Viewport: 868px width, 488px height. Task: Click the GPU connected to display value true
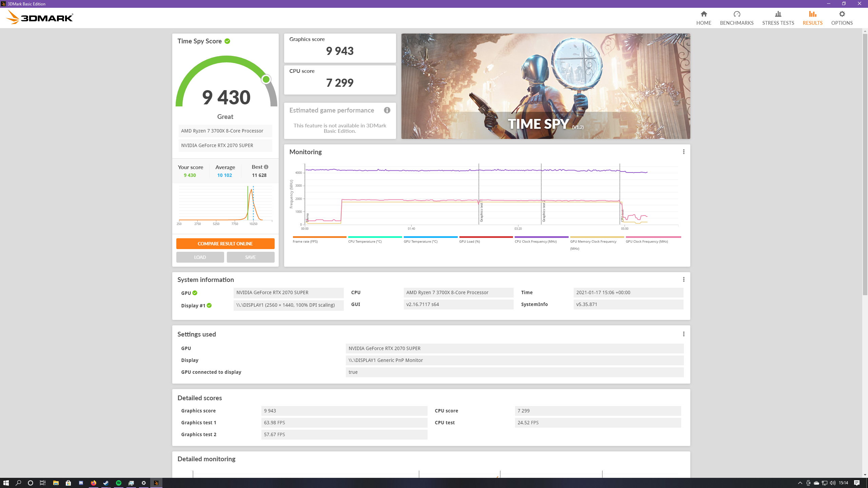(x=515, y=372)
